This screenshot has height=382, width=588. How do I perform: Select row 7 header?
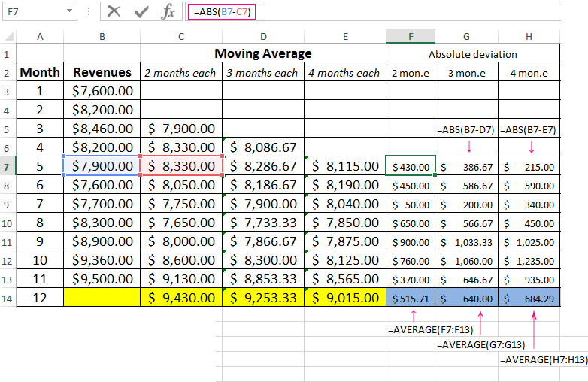6,166
